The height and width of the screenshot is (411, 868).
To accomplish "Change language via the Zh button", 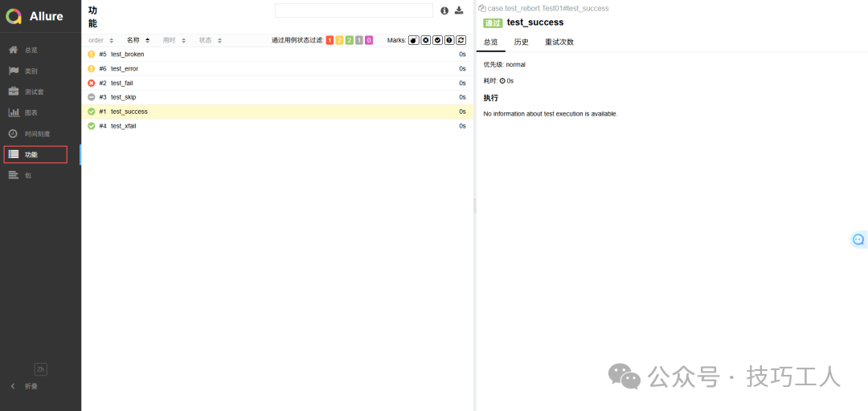I will (40, 369).
